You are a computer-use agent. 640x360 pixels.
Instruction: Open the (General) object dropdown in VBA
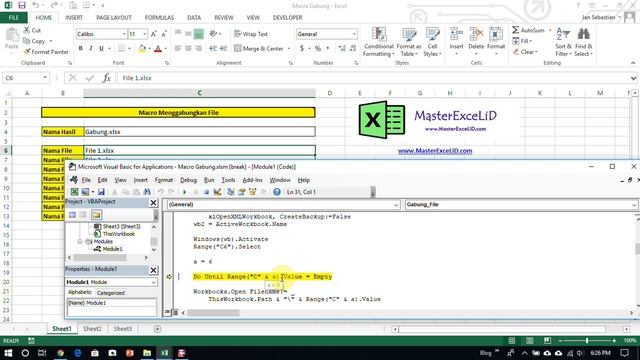(396, 204)
